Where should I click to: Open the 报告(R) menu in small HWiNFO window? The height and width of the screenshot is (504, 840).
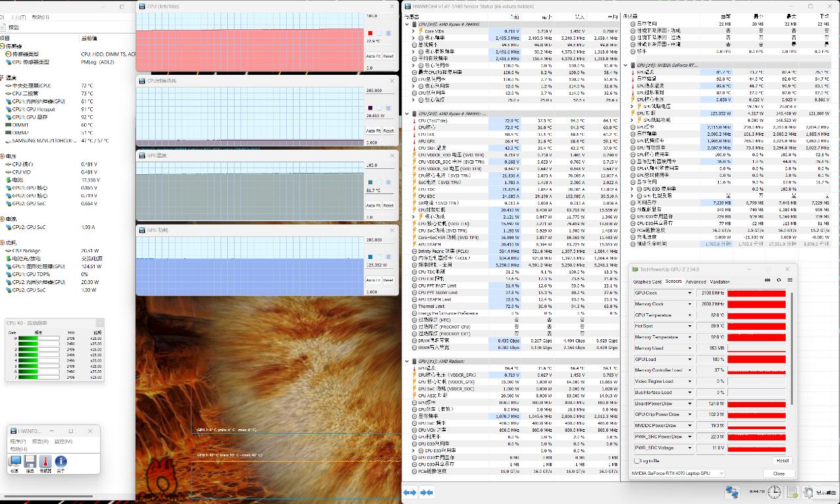point(39,442)
